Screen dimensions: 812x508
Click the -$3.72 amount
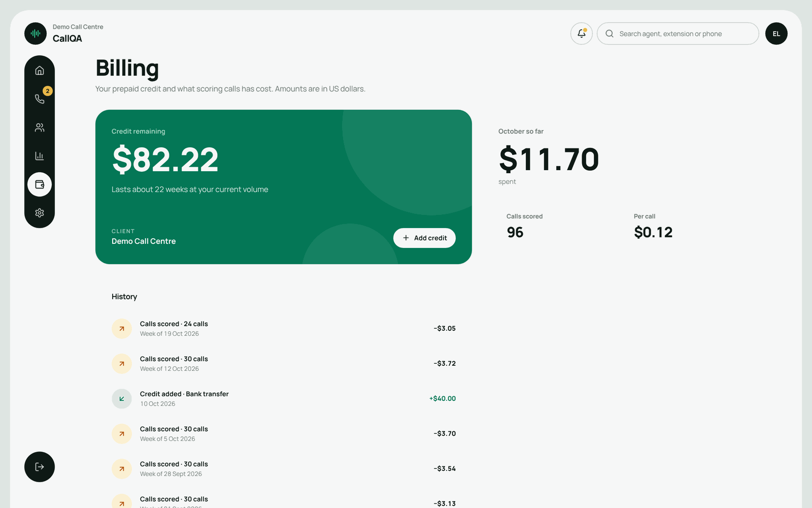(445, 363)
